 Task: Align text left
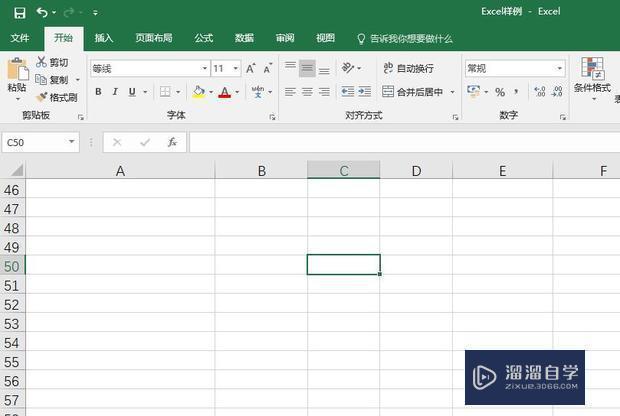290,92
